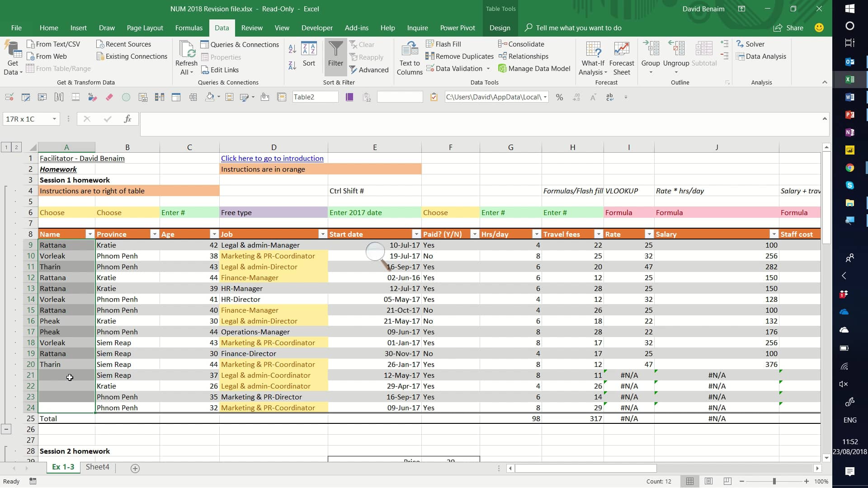Click the purple notebook icon beside Table2 box

(x=349, y=97)
